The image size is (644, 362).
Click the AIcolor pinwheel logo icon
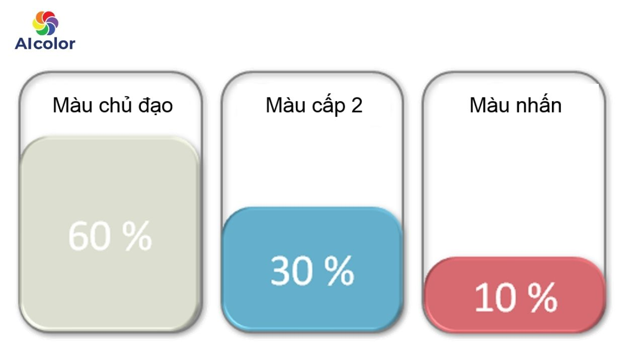[x=45, y=23]
